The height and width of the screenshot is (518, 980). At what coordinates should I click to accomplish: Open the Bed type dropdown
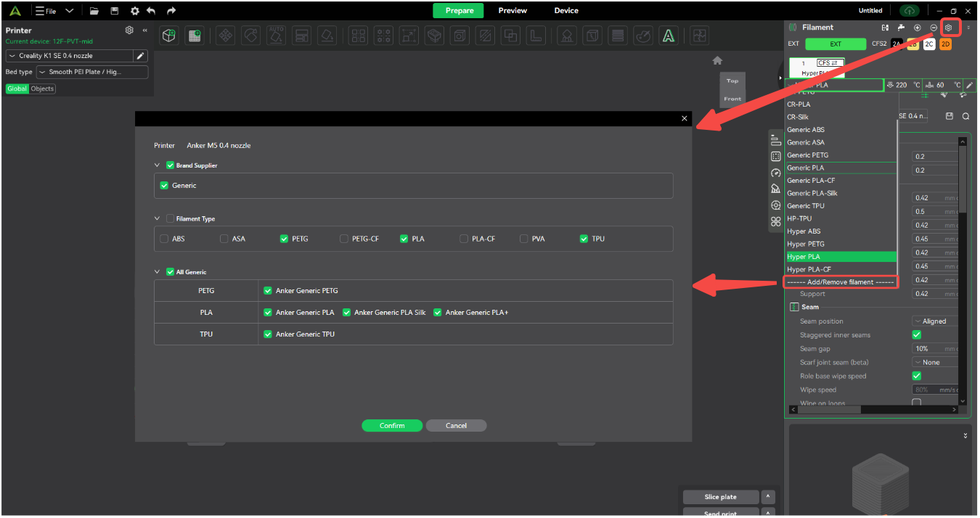pos(92,72)
